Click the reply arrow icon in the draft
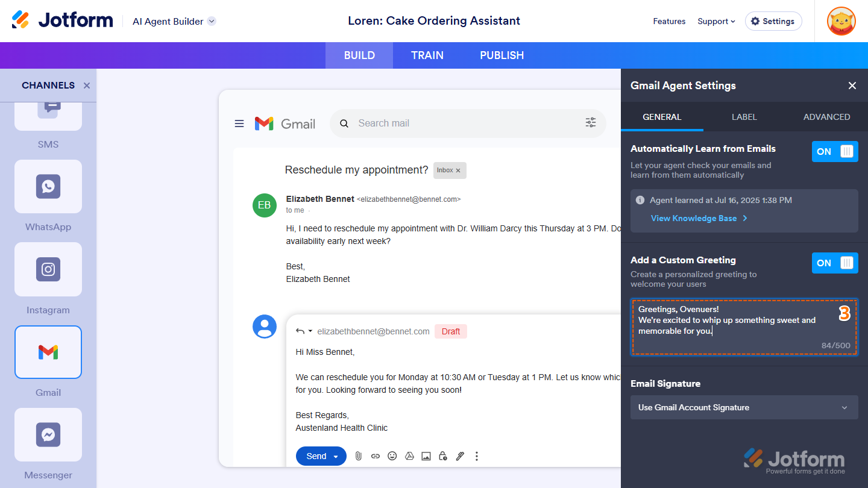This screenshot has height=488, width=868. pos(300,331)
